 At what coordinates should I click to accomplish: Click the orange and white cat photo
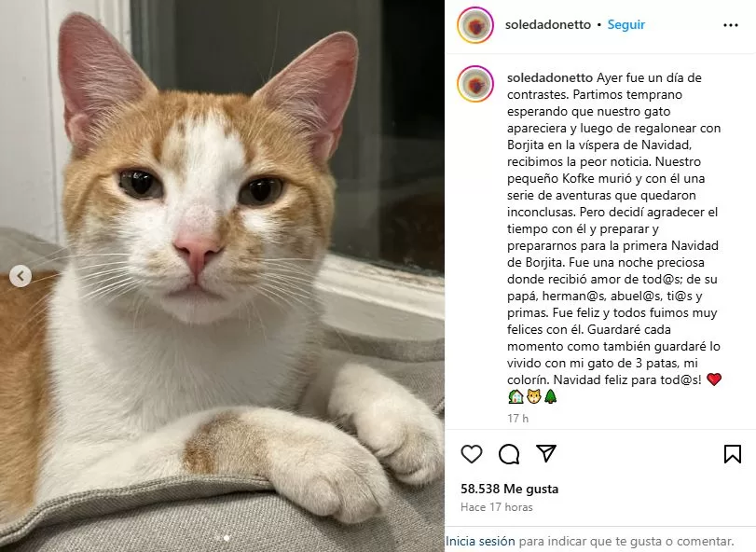[222, 276]
